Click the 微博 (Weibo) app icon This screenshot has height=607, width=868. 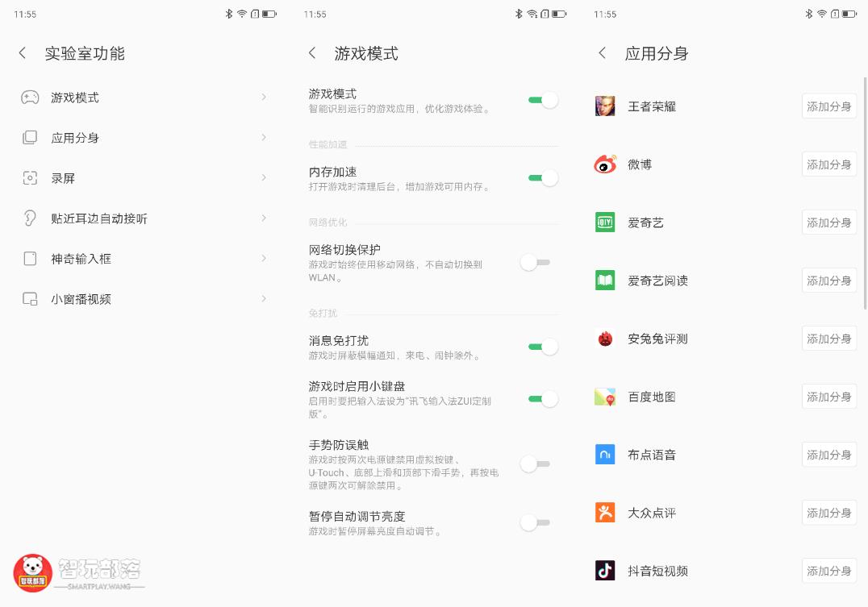click(604, 164)
